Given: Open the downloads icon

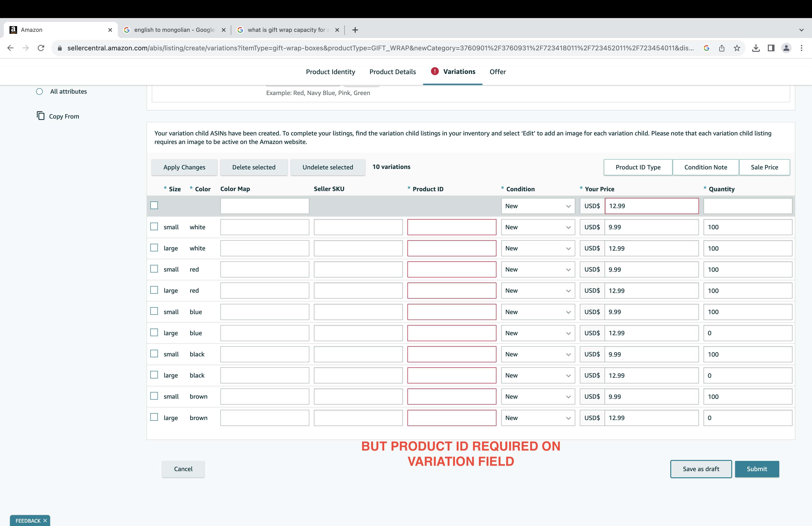Looking at the screenshot, I should click(756, 48).
